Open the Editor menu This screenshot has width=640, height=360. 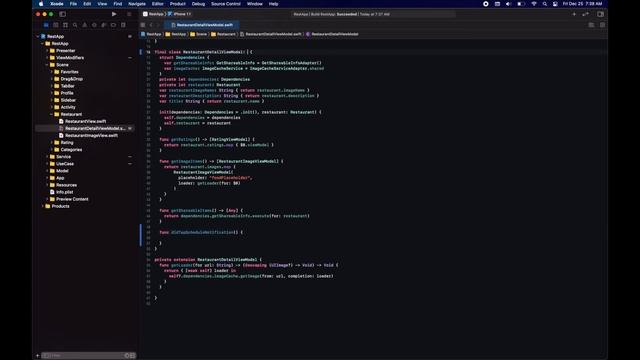click(158, 4)
